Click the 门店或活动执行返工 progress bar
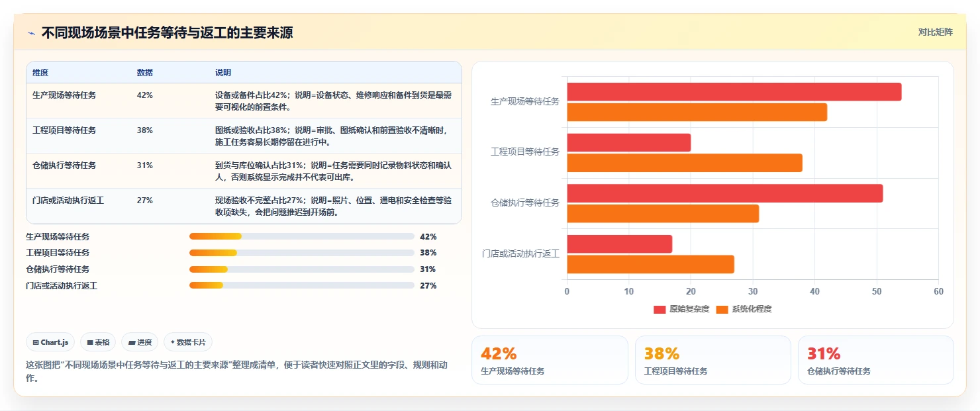980x411 pixels. (302, 286)
